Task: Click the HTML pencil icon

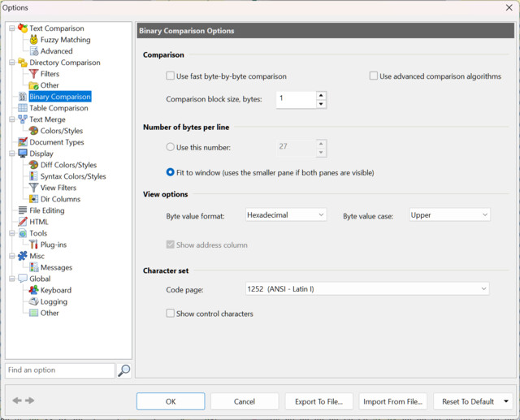Action: point(23,222)
